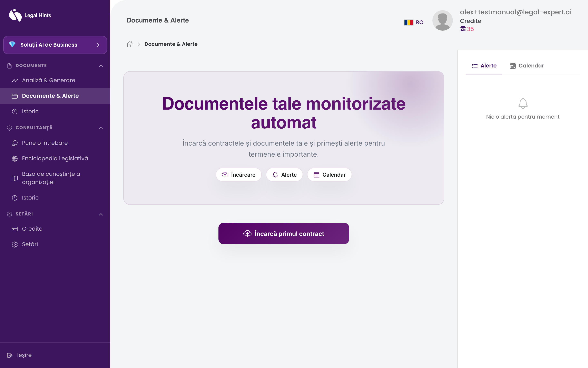Open Soluții AI de Business panel

tap(55, 45)
